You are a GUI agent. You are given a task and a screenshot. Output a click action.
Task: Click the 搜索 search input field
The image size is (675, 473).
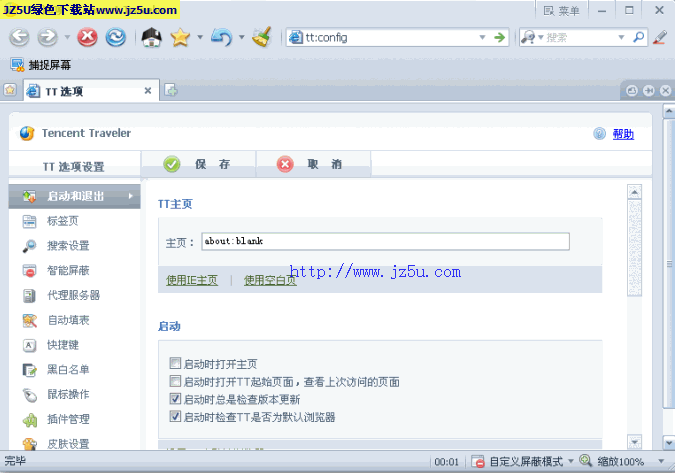click(x=580, y=37)
